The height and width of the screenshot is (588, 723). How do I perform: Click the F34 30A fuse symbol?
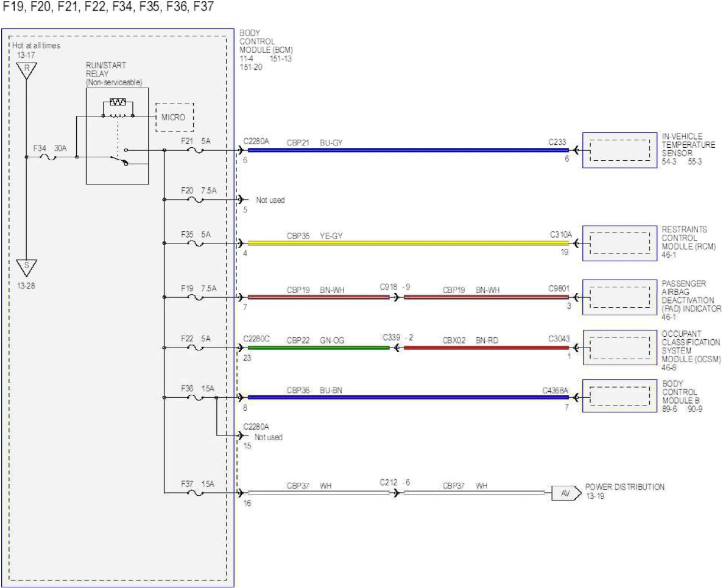[x=48, y=158]
